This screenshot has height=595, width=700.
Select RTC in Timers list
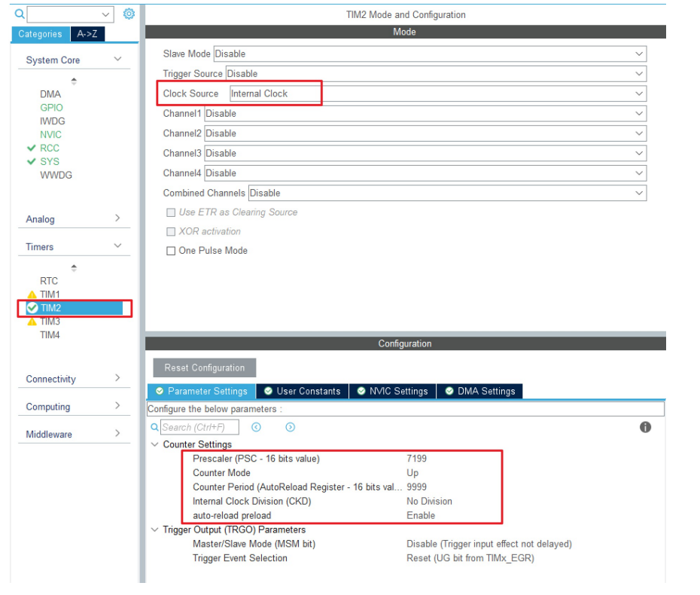(49, 281)
